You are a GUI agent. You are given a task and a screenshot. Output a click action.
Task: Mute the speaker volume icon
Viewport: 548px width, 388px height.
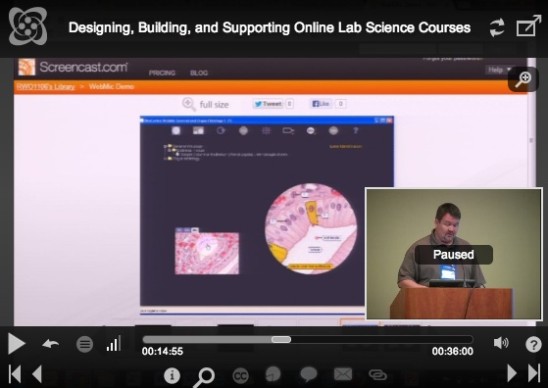501,343
